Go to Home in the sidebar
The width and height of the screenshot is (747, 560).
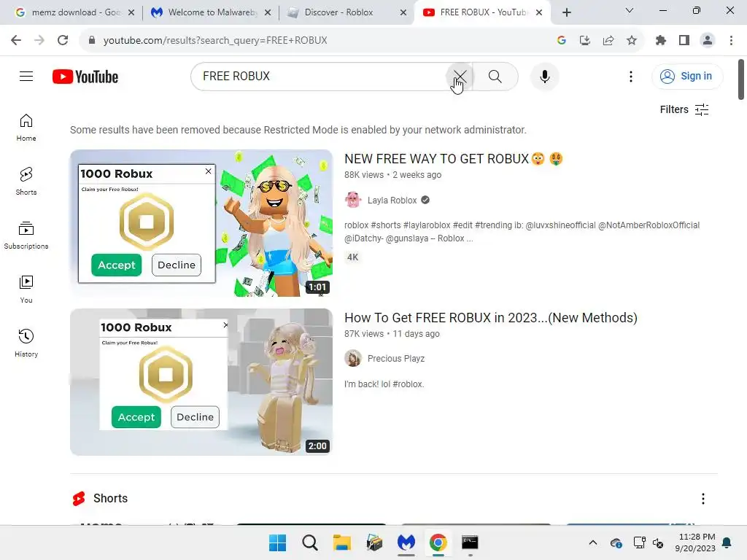pos(26,128)
